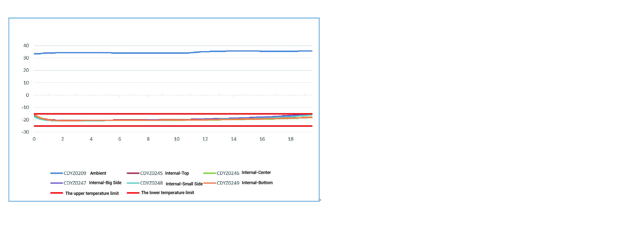This screenshot has height=226, width=644.
Task: Click red swatch beside lower temperature limit
Action: click(133, 193)
